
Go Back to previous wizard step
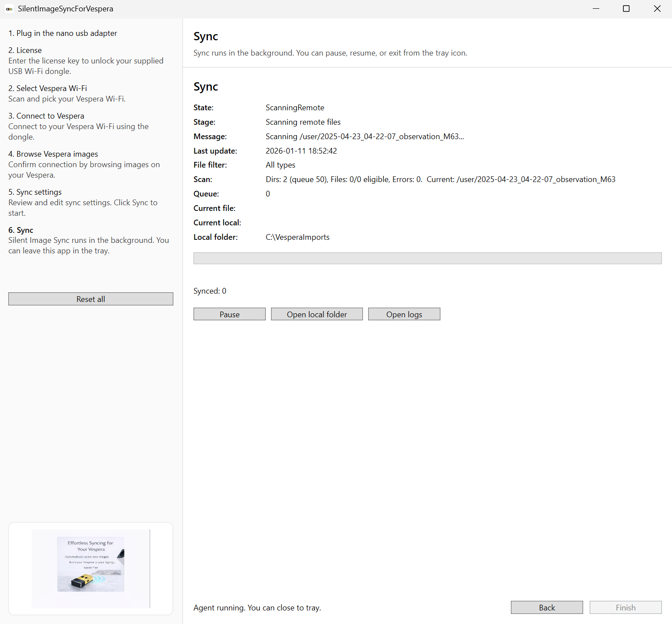(547, 607)
